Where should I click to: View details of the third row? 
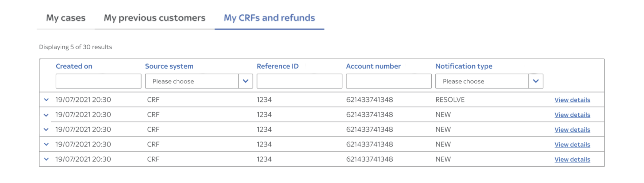click(x=572, y=129)
